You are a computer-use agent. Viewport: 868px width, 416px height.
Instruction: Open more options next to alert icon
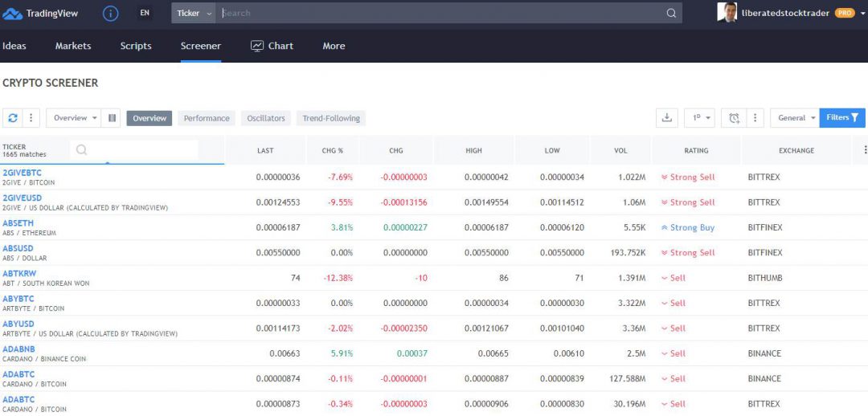pyautogui.click(x=755, y=118)
